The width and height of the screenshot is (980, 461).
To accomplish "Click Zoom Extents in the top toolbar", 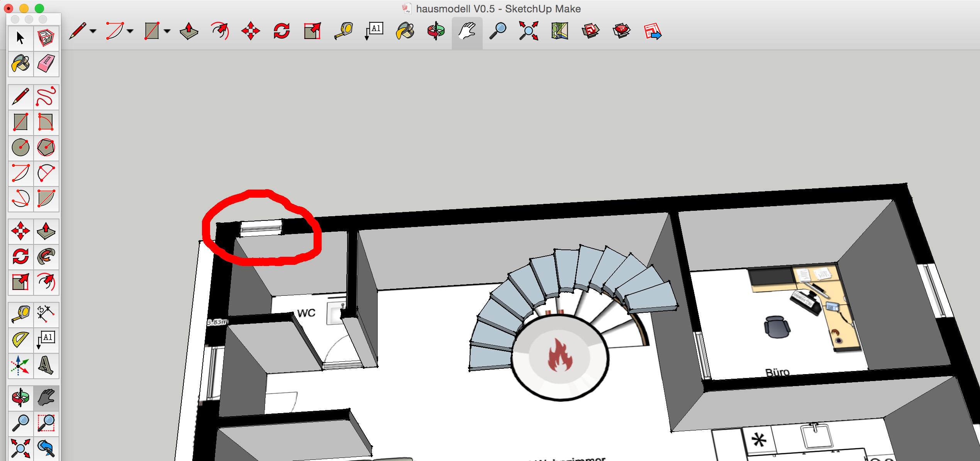I will tap(529, 31).
